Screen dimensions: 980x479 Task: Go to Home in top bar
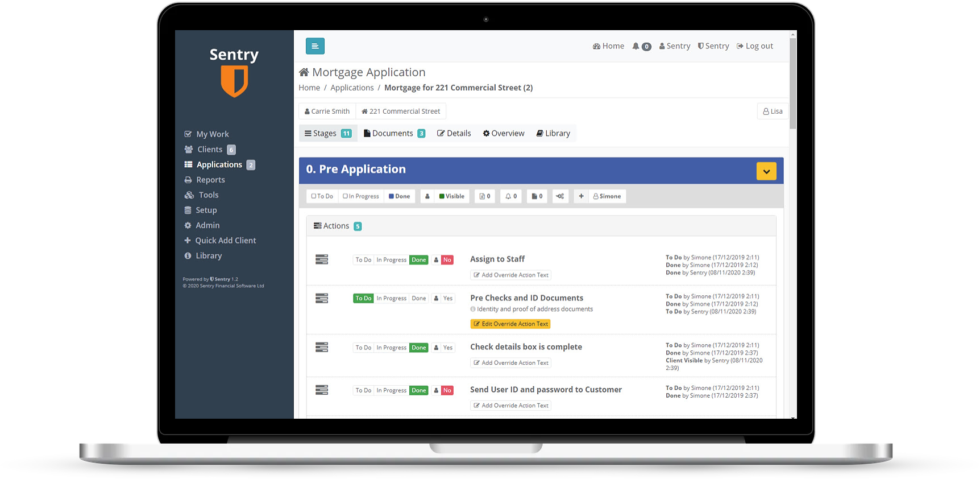(x=608, y=46)
